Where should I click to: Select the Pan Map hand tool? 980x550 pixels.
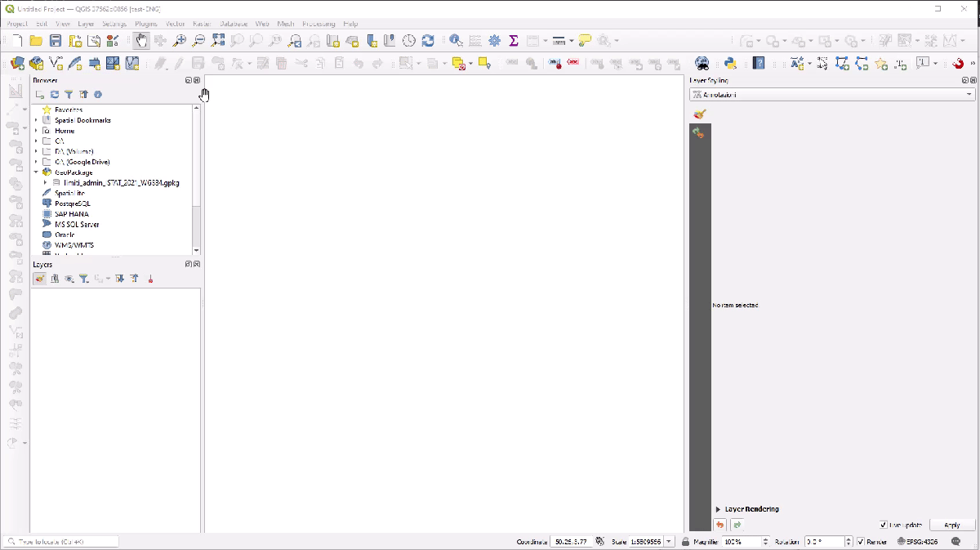[x=141, y=41]
